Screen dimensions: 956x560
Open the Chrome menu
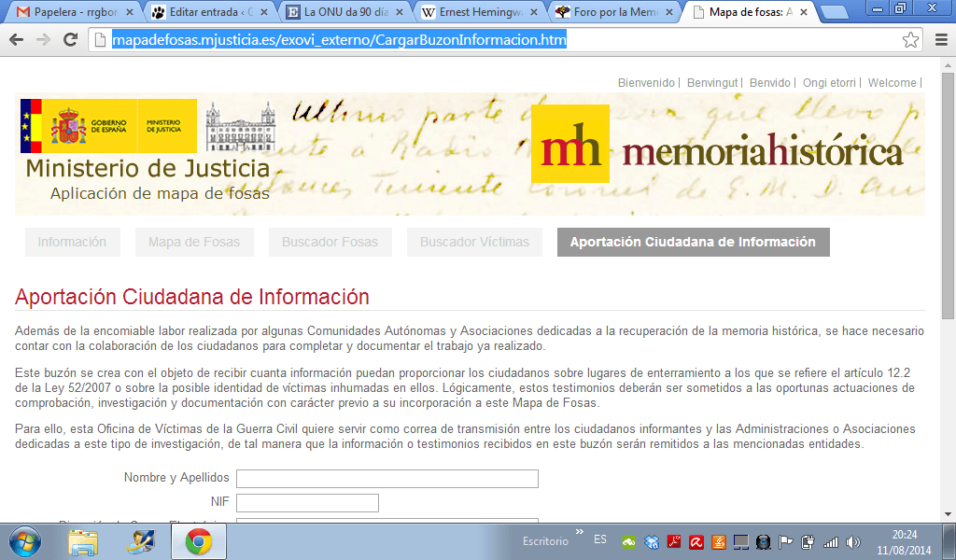[943, 40]
